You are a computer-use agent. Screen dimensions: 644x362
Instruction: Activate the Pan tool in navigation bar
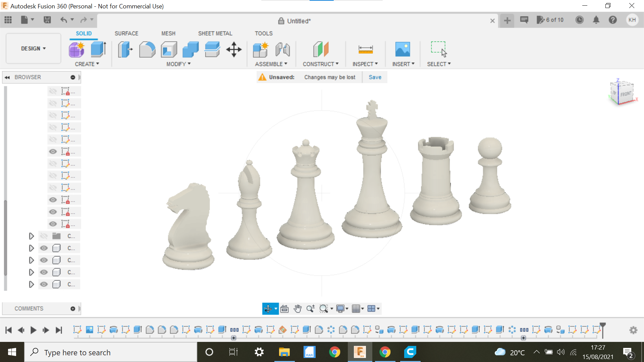coord(297,309)
